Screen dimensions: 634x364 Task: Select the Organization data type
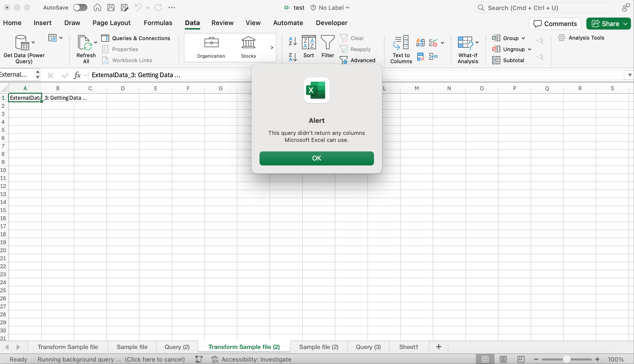tap(211, 48)
